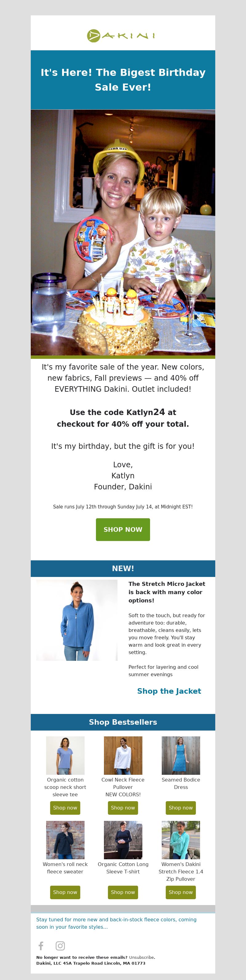The width and height of the screenshot is (246, 980).
Task: Open the Instagram icon in footer
Action: click(x=60, y=946)
